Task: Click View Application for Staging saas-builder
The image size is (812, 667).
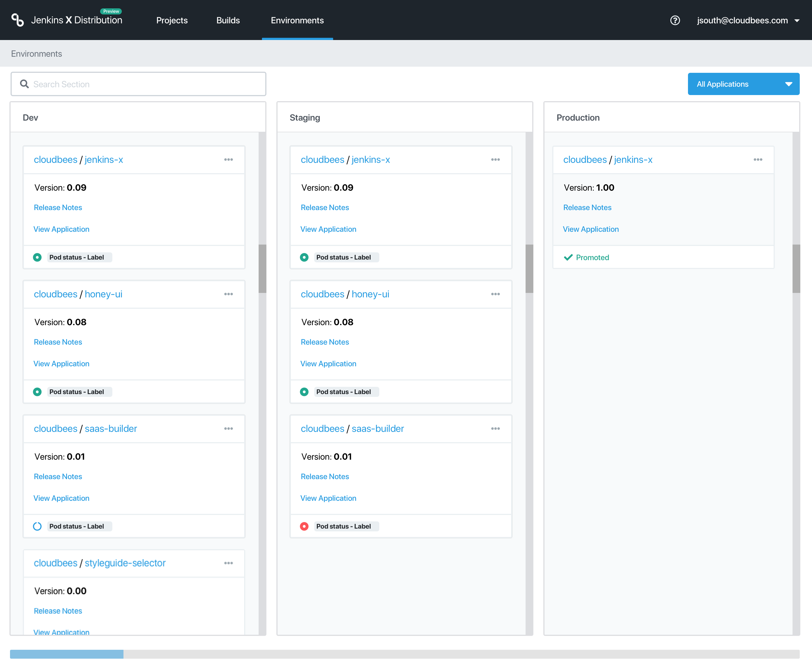Action: tap(328, 498)
